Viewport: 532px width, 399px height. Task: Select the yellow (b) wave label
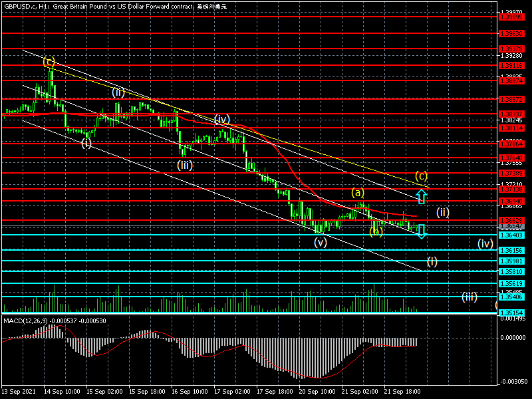376,231
